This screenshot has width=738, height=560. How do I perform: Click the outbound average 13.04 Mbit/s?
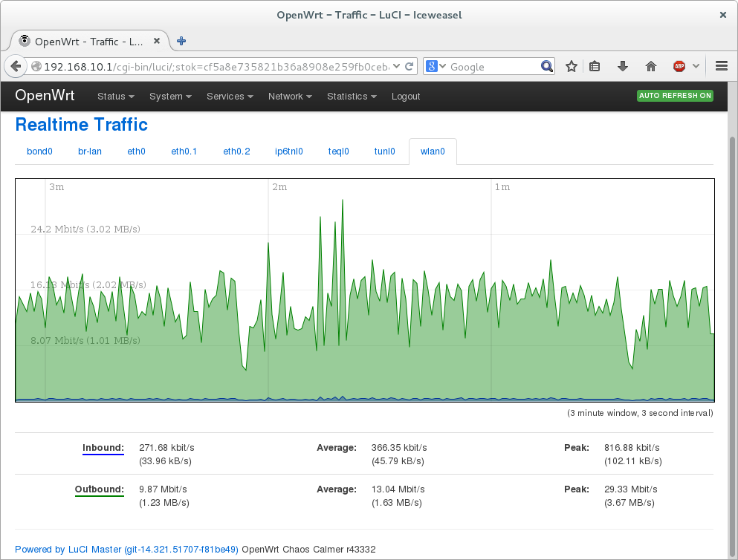(x=398, y=489)
